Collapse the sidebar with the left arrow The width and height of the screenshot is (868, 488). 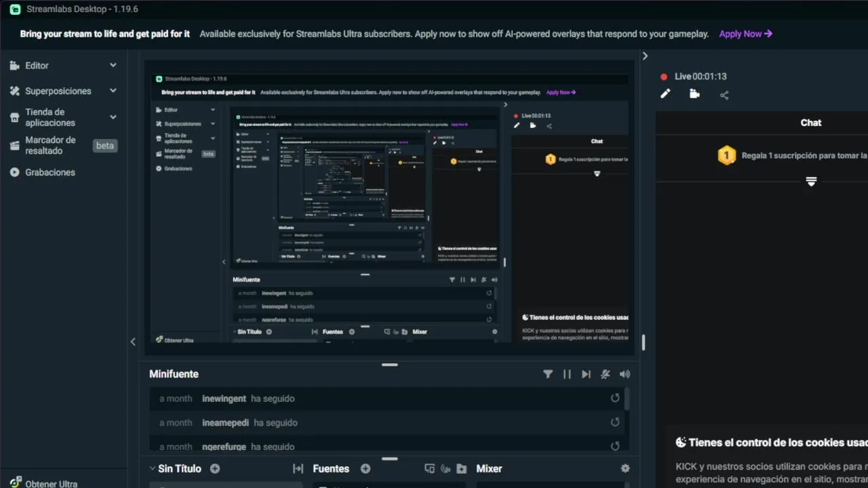click(x=133, y=342)
